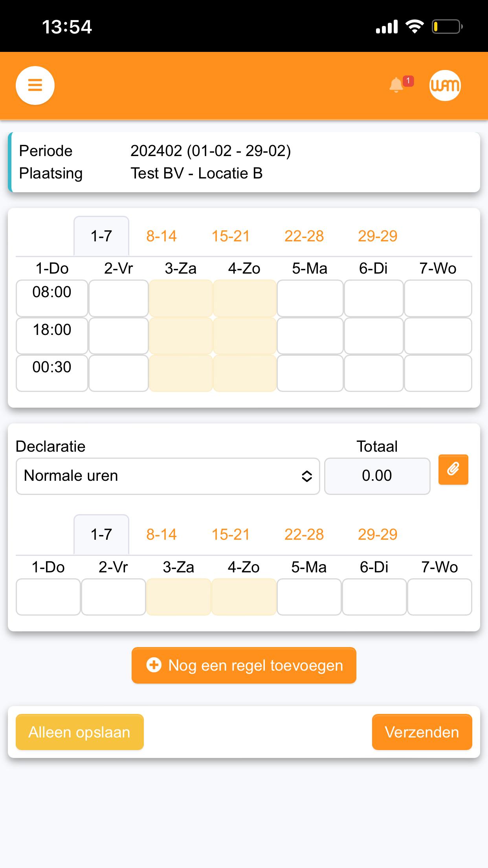Select 29-29 tab in upper schedule

coord(378,236)
